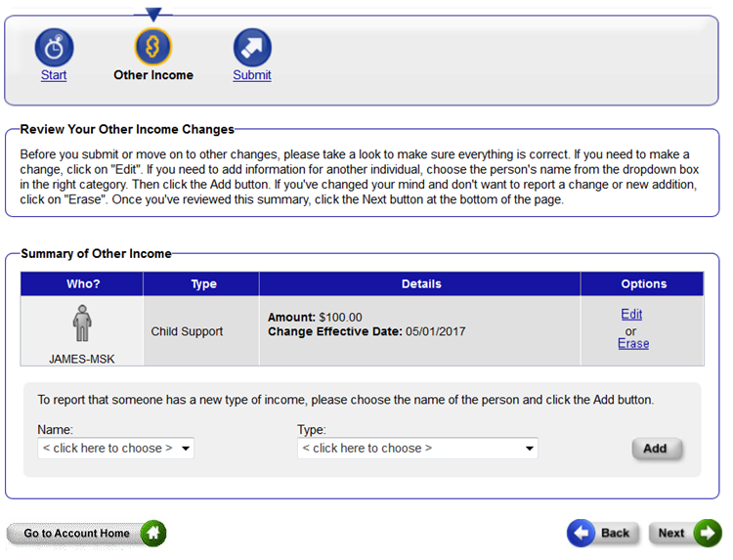Screen dimensions: 733x560
Task: Click the green house icon for Account Home
Action: [x=153, y=534]
